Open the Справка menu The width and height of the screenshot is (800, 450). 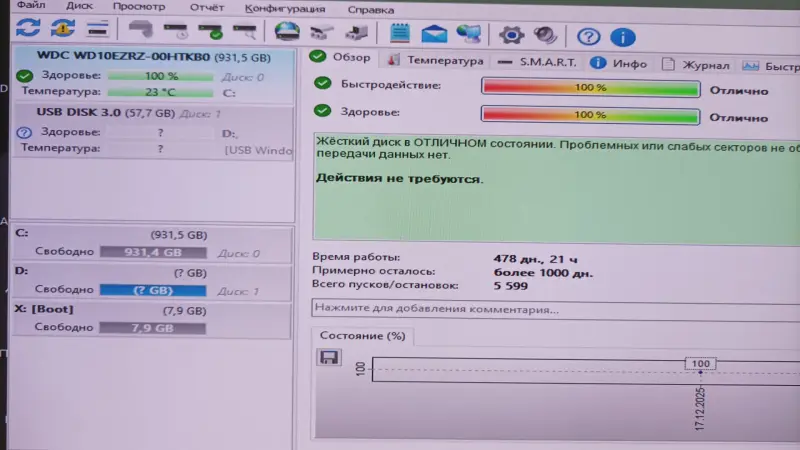coord(371,10)
